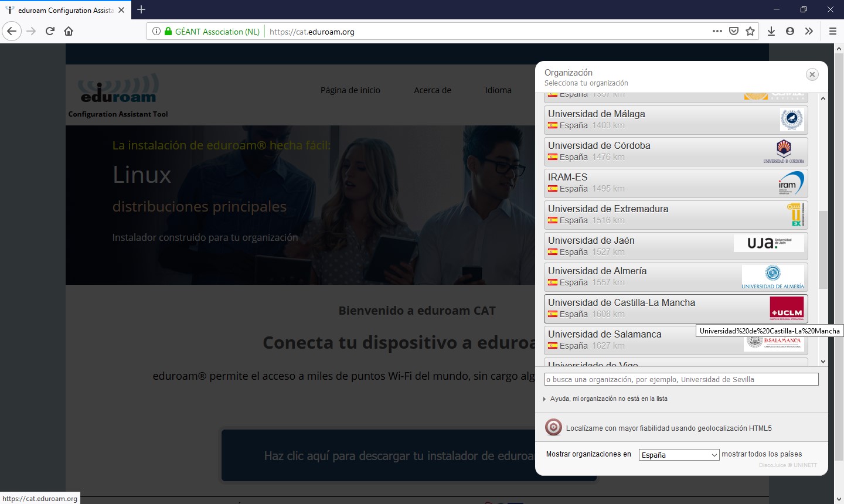This screenshot has width=844, height=504.
Task: Select Universidad de Castilla-La Mancha
Action: (x=676, y=309)
